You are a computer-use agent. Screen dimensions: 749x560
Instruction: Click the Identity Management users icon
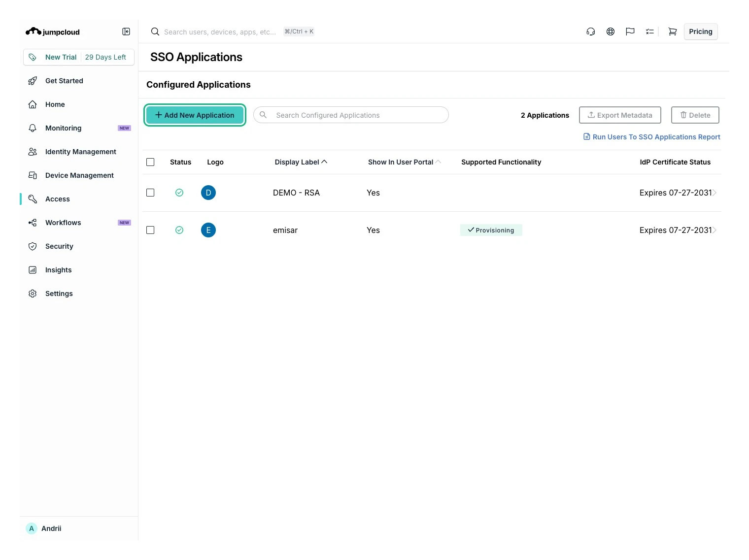[x=33, y=152]
